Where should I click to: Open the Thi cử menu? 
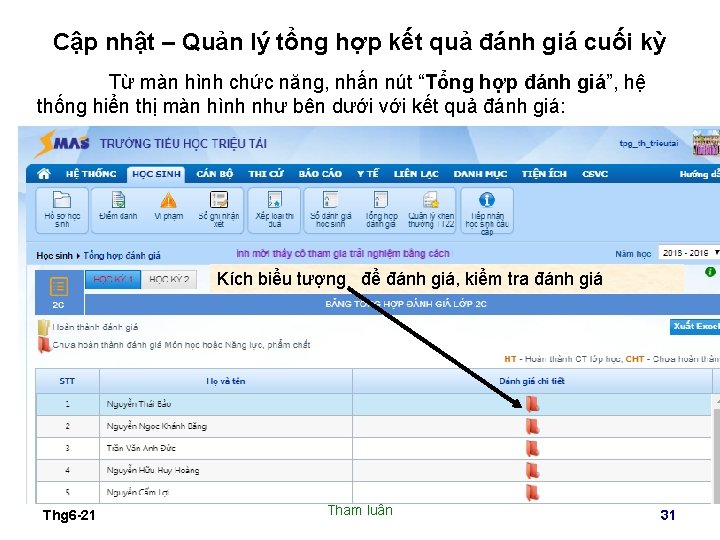click(265, 174)
